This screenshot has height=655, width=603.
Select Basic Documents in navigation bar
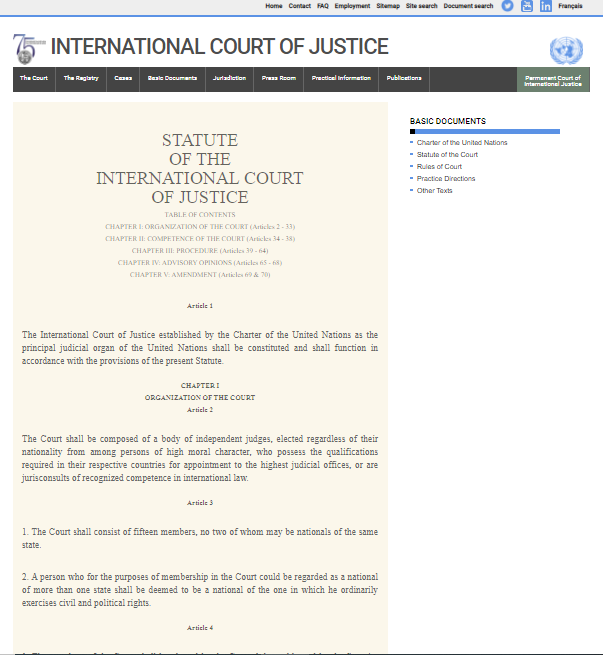(x=172, y=78)
